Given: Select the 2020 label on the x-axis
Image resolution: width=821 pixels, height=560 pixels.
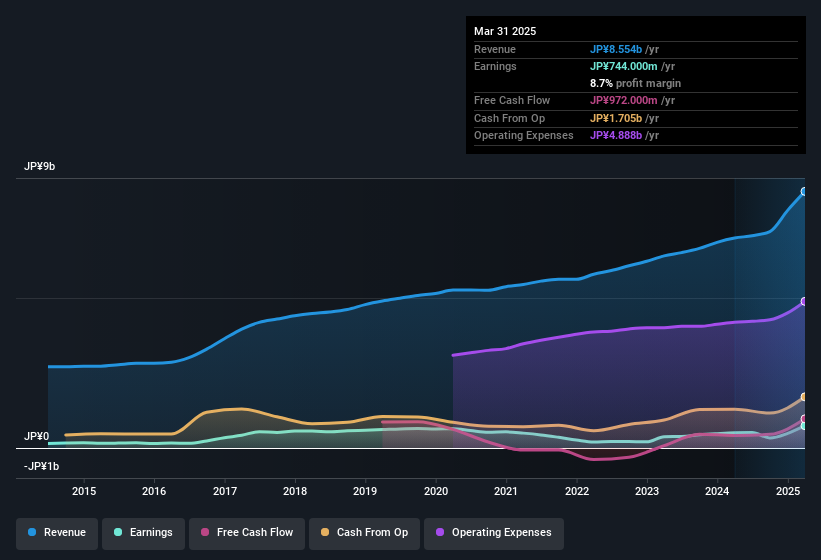Looking at the screenshot, I should tap(436, 491).
